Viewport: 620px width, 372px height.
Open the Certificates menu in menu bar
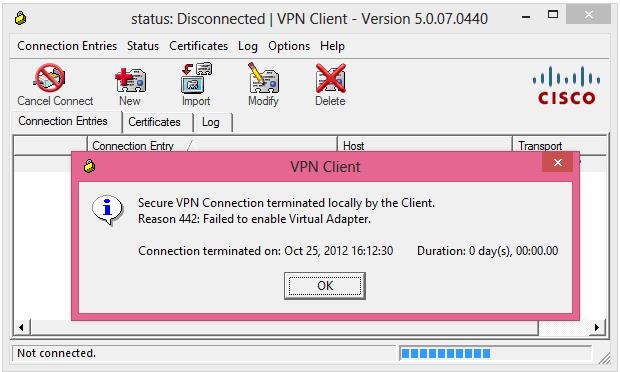(x=198, y=46)
